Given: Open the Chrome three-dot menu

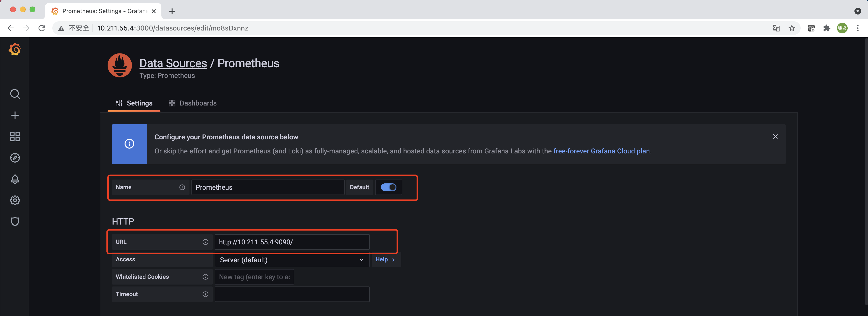Looking at the screenshot, I should 858,28.
